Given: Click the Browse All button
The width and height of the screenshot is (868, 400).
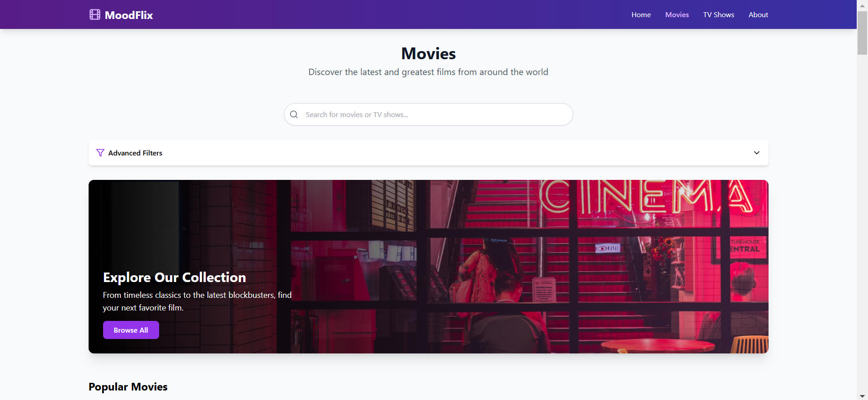Looking at the screenshot, I should click(131, 330).
